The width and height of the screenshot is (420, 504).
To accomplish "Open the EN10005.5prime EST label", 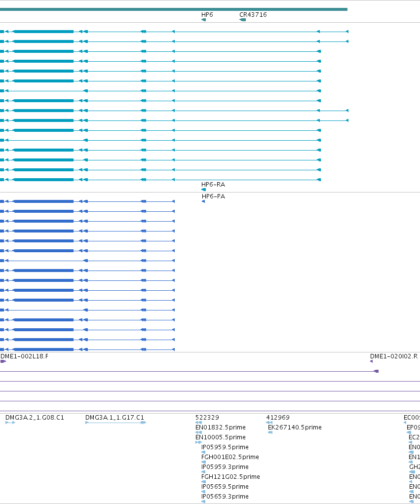I will click(x=221, y=437).
